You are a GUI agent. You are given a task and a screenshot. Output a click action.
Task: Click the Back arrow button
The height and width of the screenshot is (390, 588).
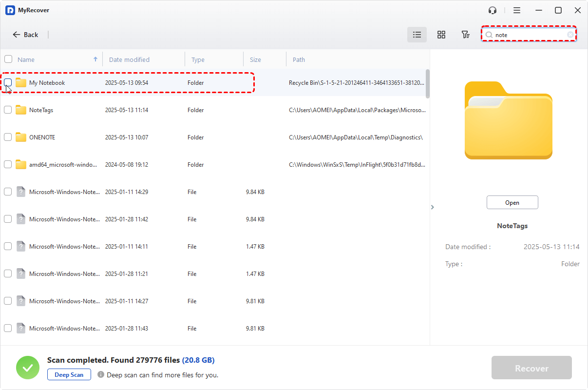[x=25, y=35]
